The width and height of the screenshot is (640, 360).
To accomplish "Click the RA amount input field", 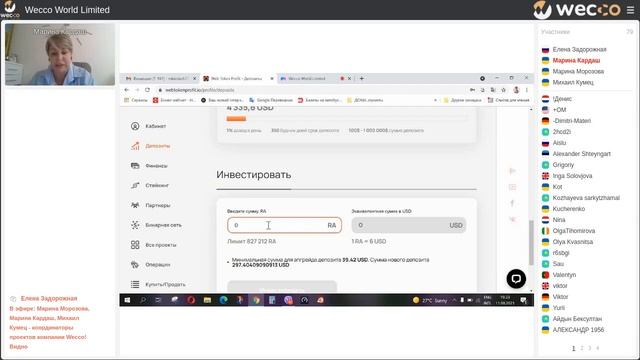I will tap(284, 225).
